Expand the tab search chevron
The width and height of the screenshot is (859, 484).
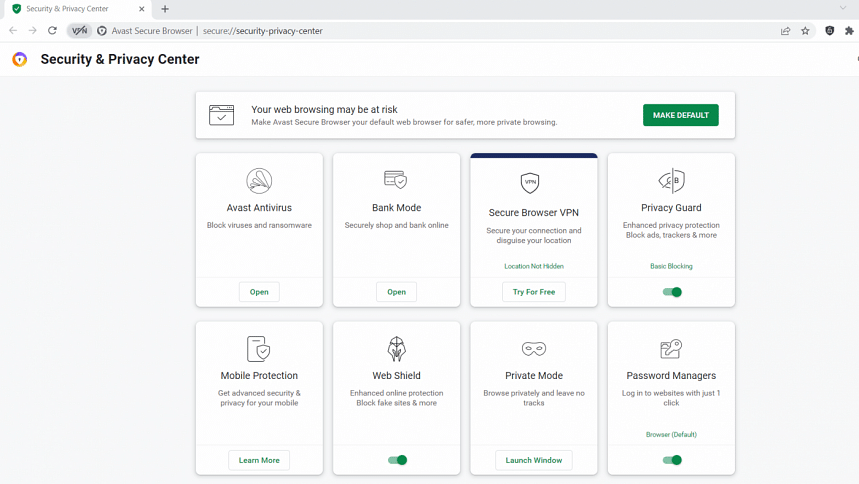(x=842, y=9)
